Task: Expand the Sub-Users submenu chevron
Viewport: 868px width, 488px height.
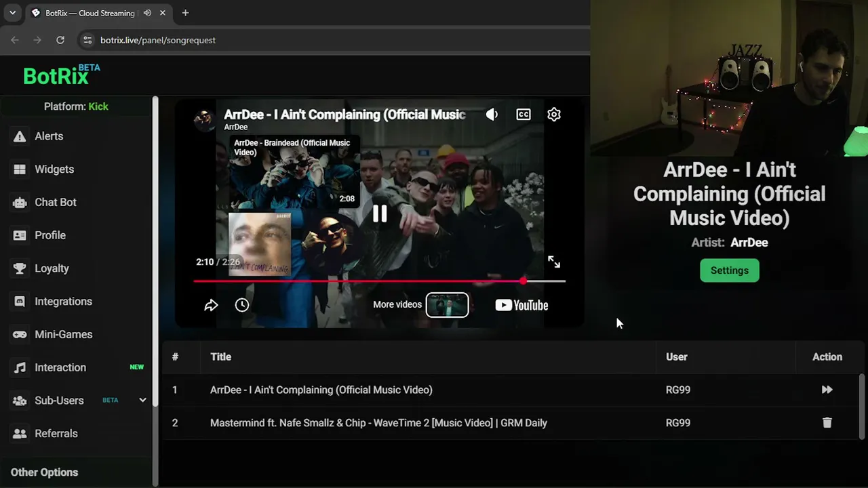Action: [142, 400]
